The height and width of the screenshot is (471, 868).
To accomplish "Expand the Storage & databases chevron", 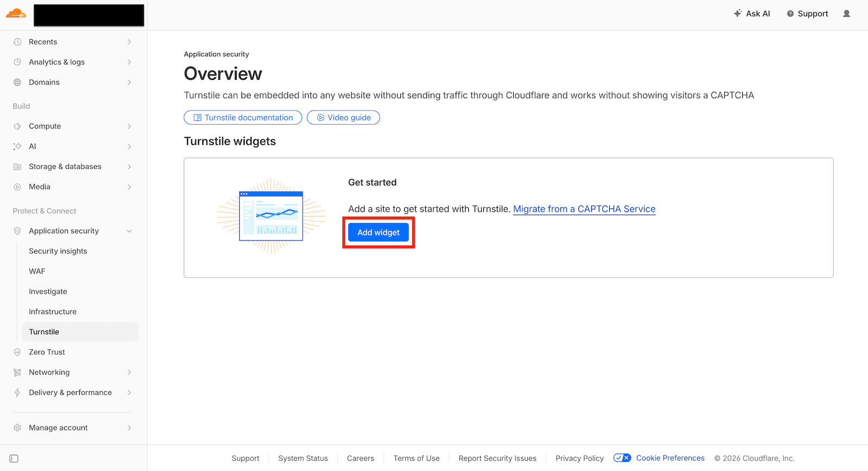I will [129, 167].
